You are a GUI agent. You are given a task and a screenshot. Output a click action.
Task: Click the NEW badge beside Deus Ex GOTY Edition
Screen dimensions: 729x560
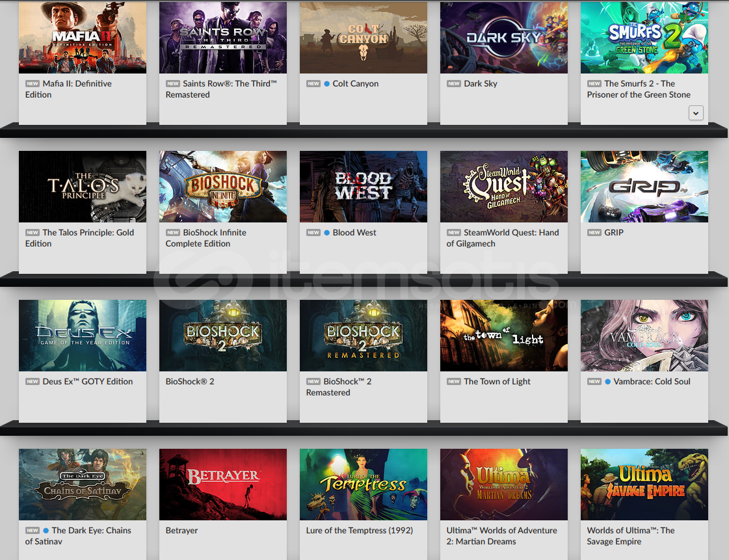(33, 381)
